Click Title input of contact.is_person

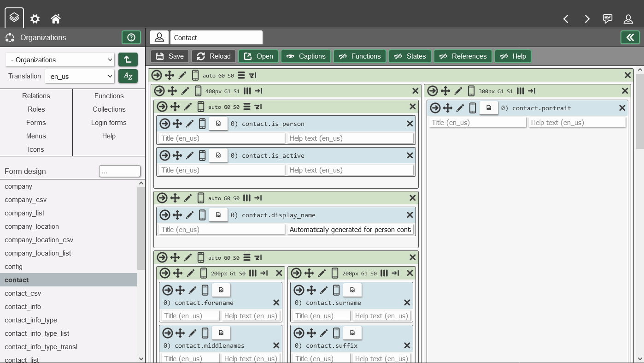222,138
